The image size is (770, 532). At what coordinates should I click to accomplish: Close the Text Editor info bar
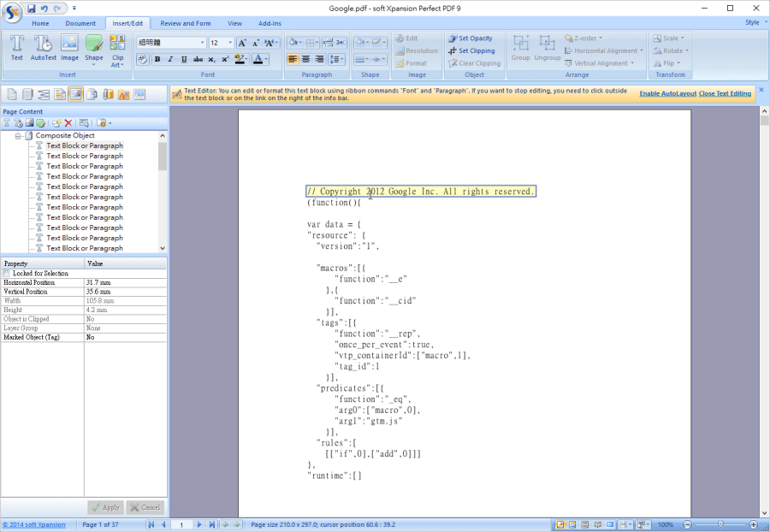click(x=761, y=90)
